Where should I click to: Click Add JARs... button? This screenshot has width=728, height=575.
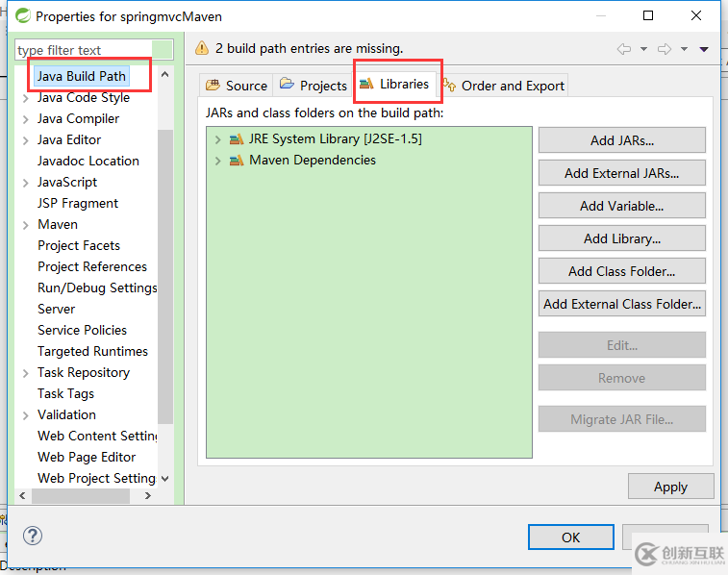coord(621,140)
